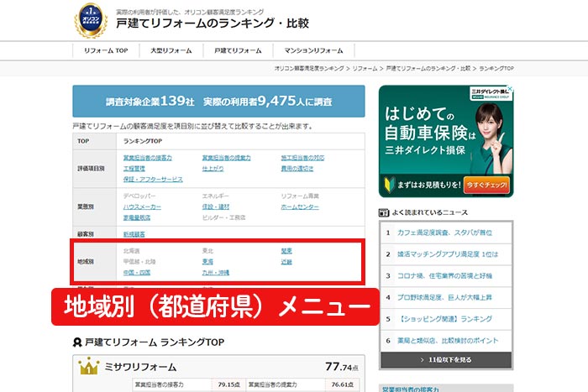Click breadcrumb オリコン顧客満足度ランキング
Screen dimensions: 588x392
(x=309, y=69)
